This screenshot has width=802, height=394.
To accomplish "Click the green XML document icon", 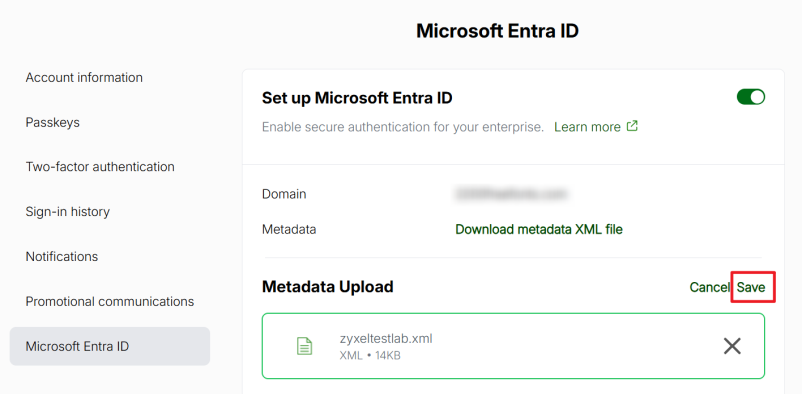I will pyautogui.click(x=305, y=346).
